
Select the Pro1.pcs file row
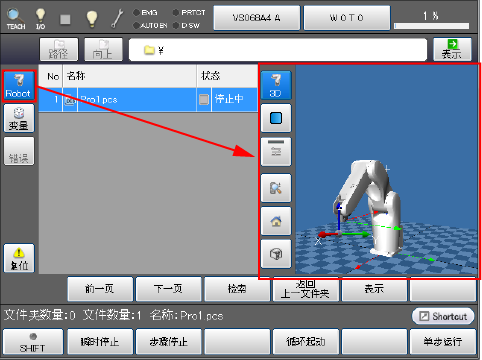(x=148, y=100)
